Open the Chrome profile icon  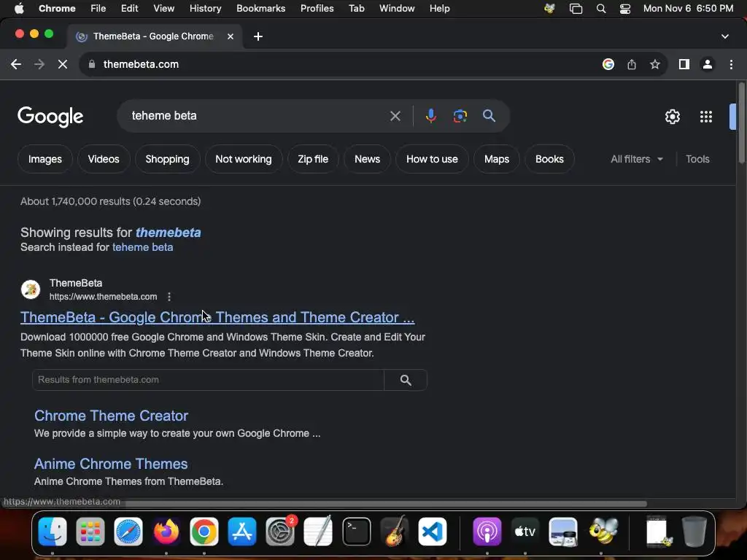click(x=708, y=64)
